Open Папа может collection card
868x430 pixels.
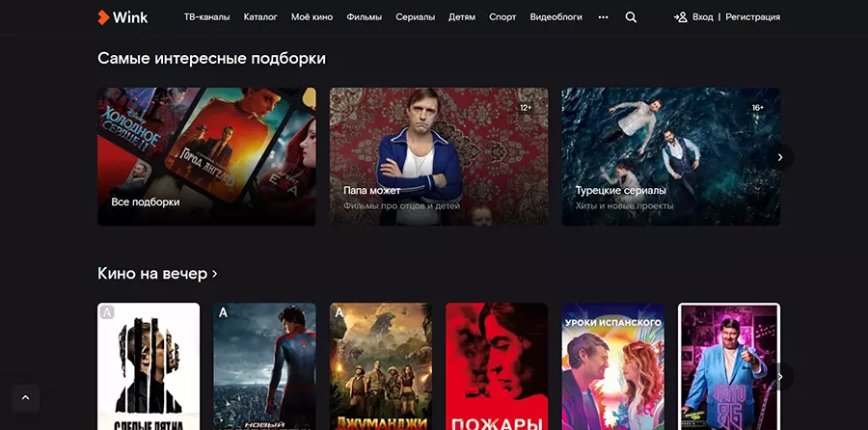click(x=439, y=156)
